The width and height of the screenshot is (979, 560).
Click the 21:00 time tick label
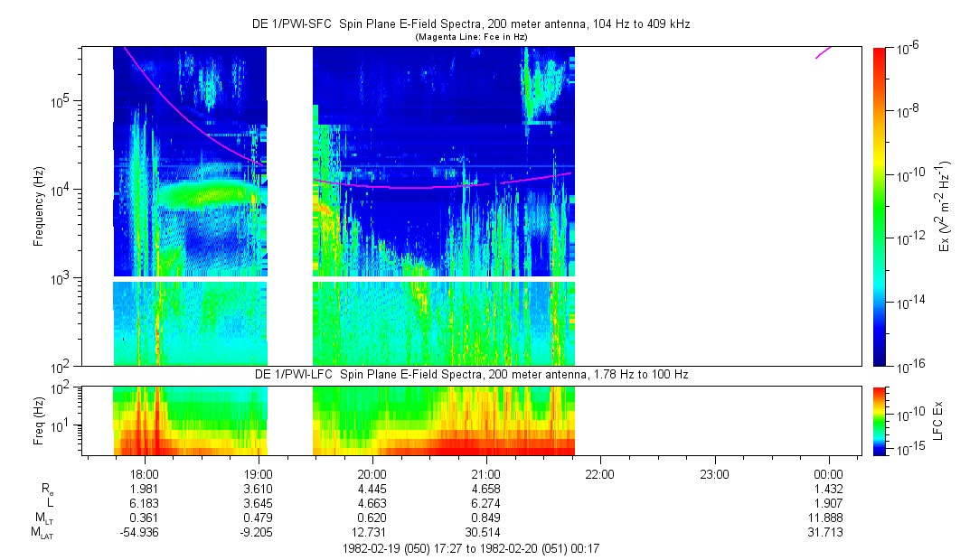pos(485,474)
